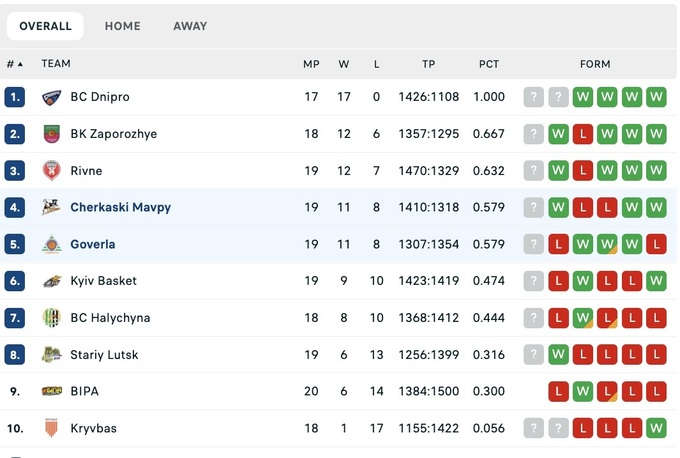Screen dimensions: 680x458
Task: Open the Cherkaski Mavpy team link
Action: coord(120,208)
